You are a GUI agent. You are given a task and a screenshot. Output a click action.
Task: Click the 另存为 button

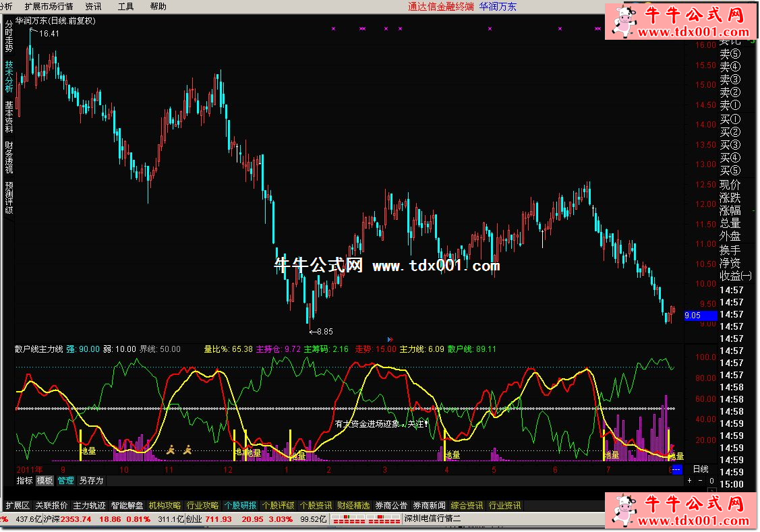point(91,480)
